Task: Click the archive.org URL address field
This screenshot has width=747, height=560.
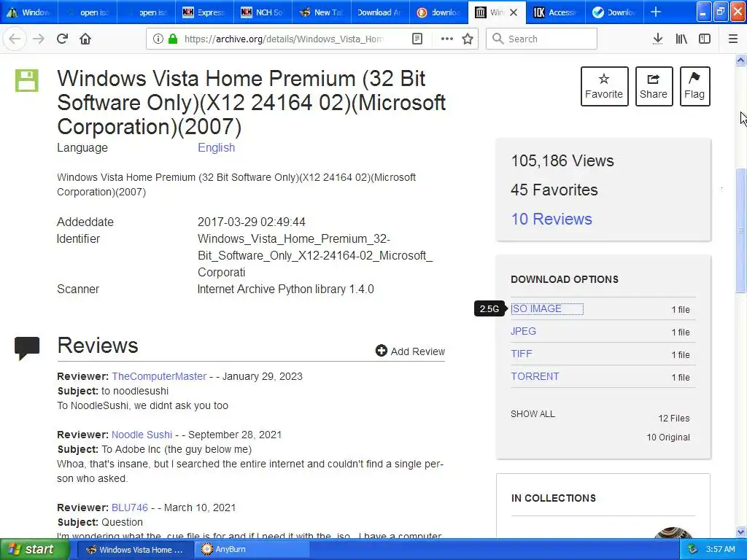Action: [284, 39]
